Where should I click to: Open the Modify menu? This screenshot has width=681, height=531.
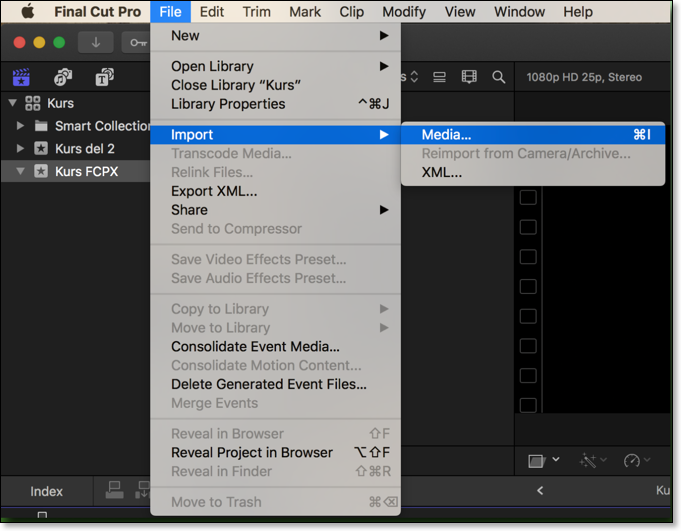coord(404,12)
